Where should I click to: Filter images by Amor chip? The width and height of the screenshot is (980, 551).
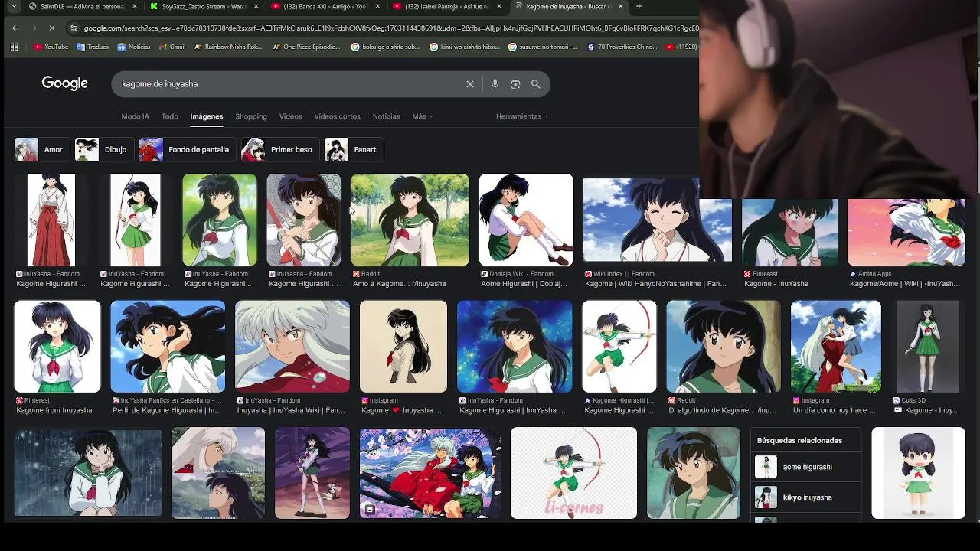pyautogui.click(x=41, y=149)
